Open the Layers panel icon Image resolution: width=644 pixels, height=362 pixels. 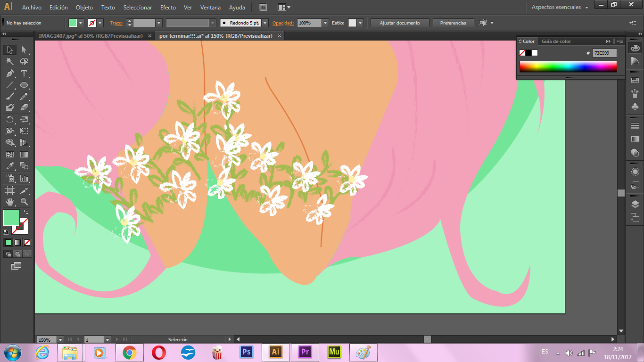tap(635, 204)
